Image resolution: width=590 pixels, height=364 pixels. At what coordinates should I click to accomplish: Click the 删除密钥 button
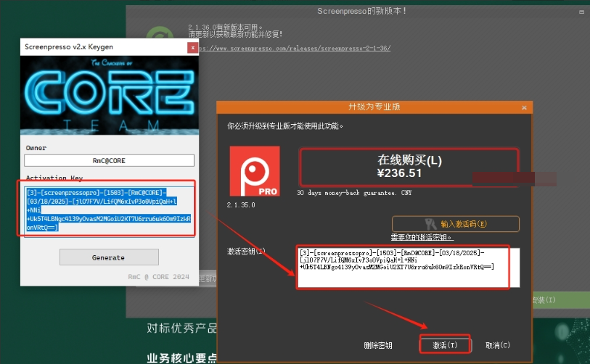[x=378, y=345]
